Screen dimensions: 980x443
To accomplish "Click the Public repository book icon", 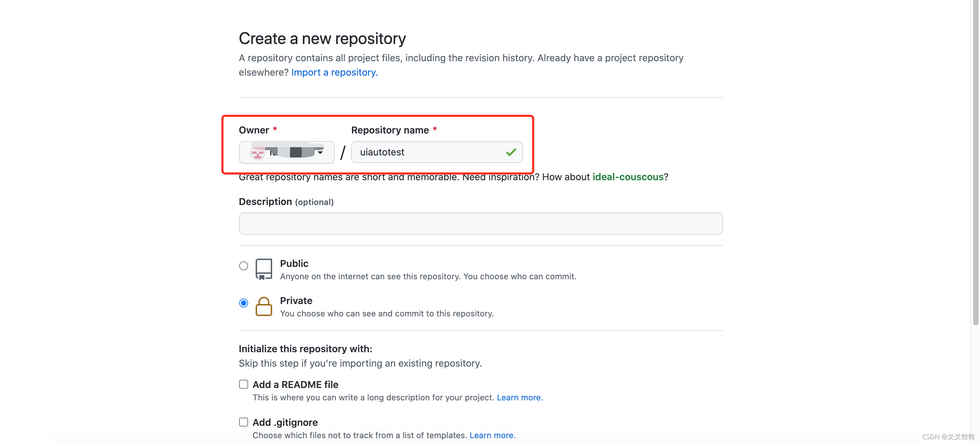I will [x=264, y=269].
